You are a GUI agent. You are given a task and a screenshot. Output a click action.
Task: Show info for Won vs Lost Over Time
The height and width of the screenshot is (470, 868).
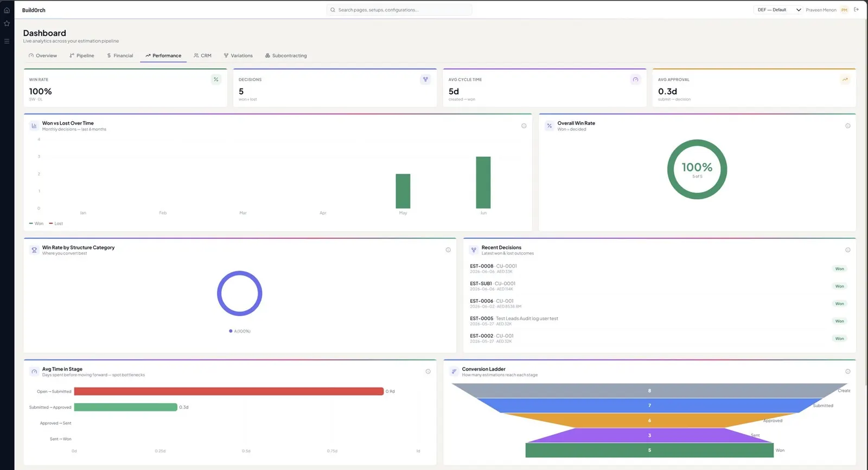(524, 126)
